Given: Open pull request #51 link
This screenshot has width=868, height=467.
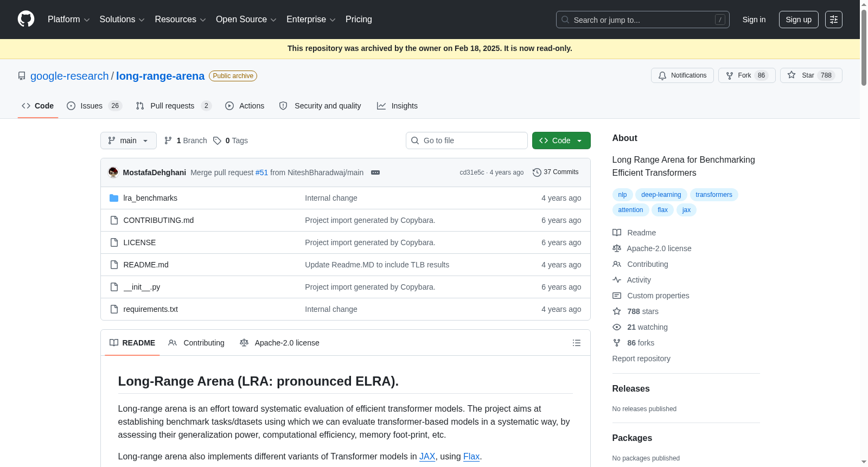Looking at the screenshot, I should [261, 172].
